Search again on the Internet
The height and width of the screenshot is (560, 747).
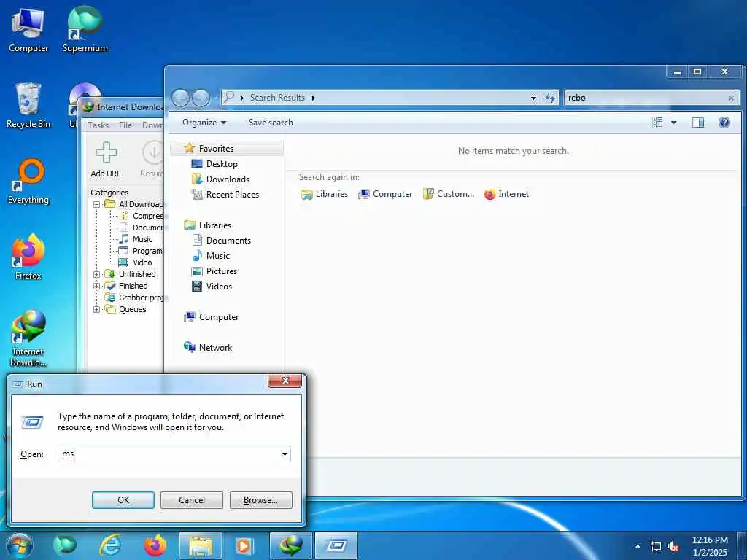tap(506, 194)
